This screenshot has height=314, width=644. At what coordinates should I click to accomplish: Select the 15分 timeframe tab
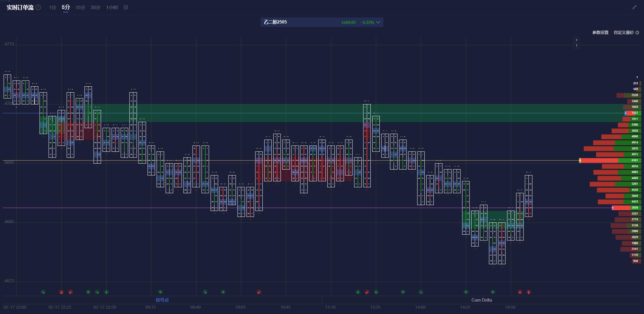pos(80,7)
